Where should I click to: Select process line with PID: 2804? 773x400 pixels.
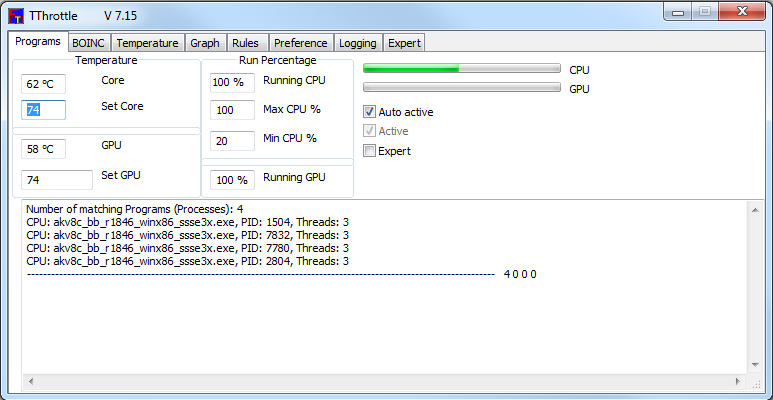[x=188, y=261]
